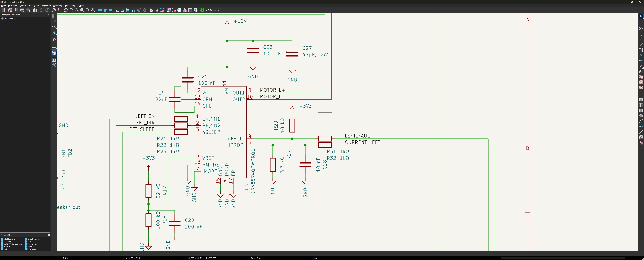Switch units to millimeters toggle

[54, 27]
